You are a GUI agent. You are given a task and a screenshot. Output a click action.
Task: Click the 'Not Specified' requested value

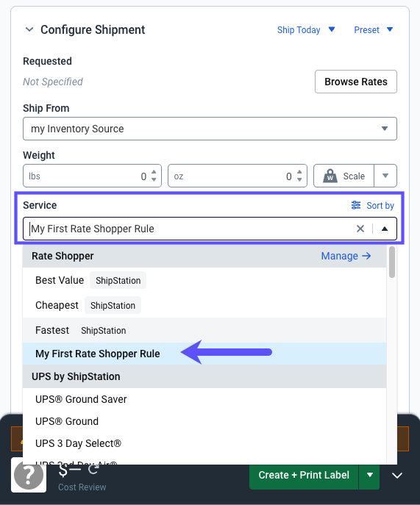pos(53,82)
